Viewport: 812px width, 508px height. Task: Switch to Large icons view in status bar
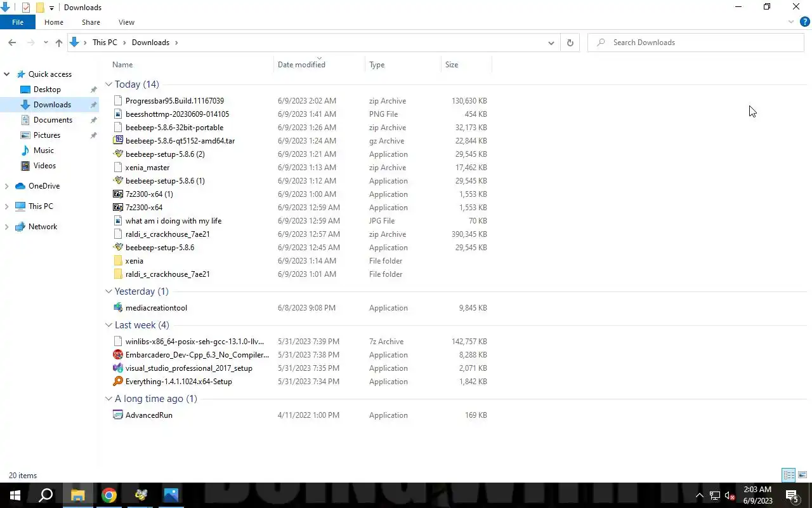(x=802, y=475)
